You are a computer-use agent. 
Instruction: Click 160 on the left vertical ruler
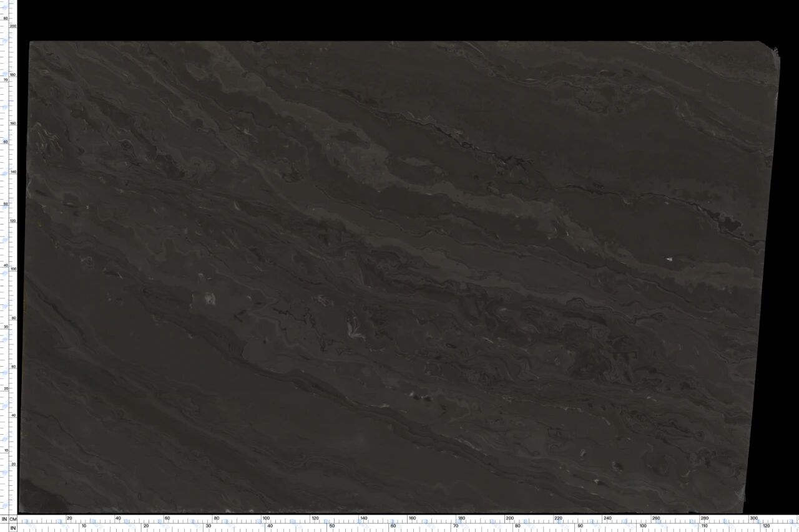coord(12,123)
